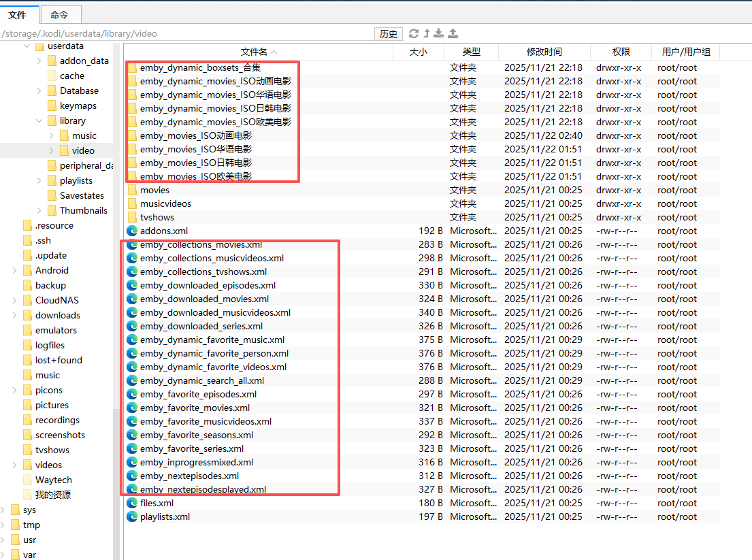Click the refresh directory icon
The height and width of the screenshot is (560, 752).
coord(414,33)
